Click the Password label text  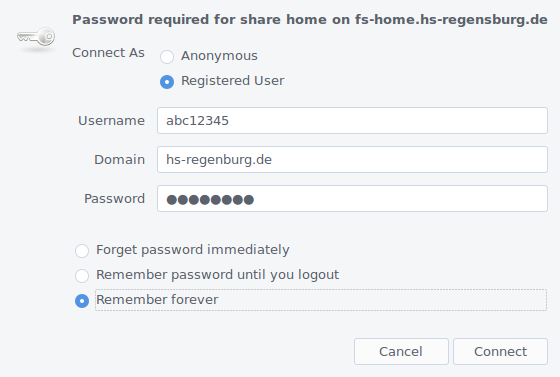(x=114, y=198)
